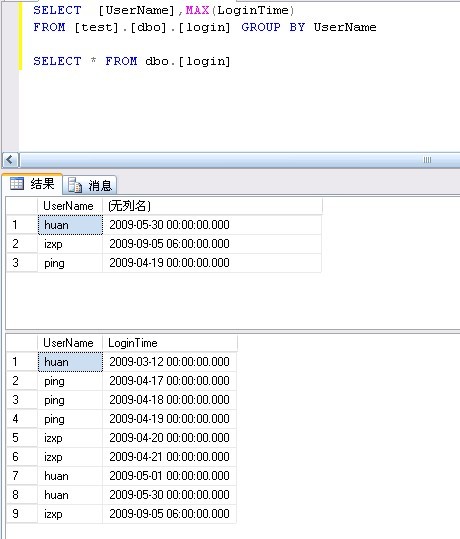The image size is (460, 539).
Task: Click GROUP keyword in the query editor
Action: tap(261, 27)
